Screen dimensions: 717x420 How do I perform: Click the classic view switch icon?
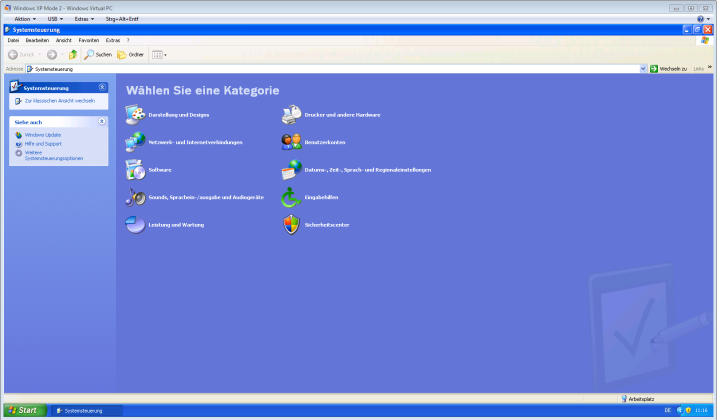click(18, 101)
